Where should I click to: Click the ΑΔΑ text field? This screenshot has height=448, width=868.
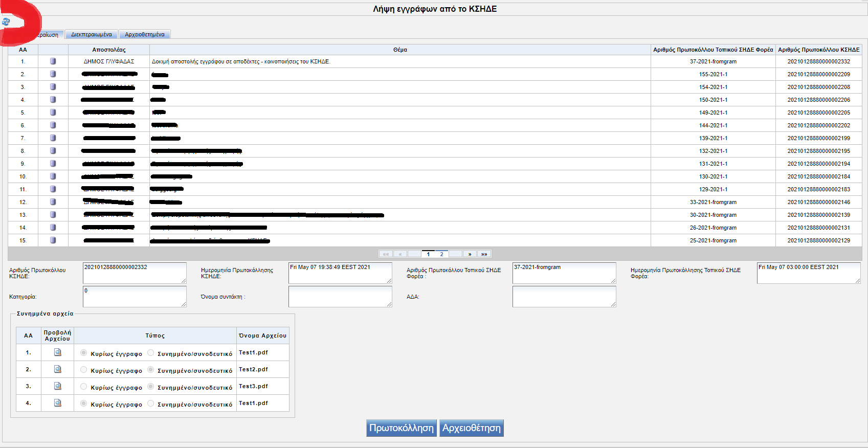[564, 297]
